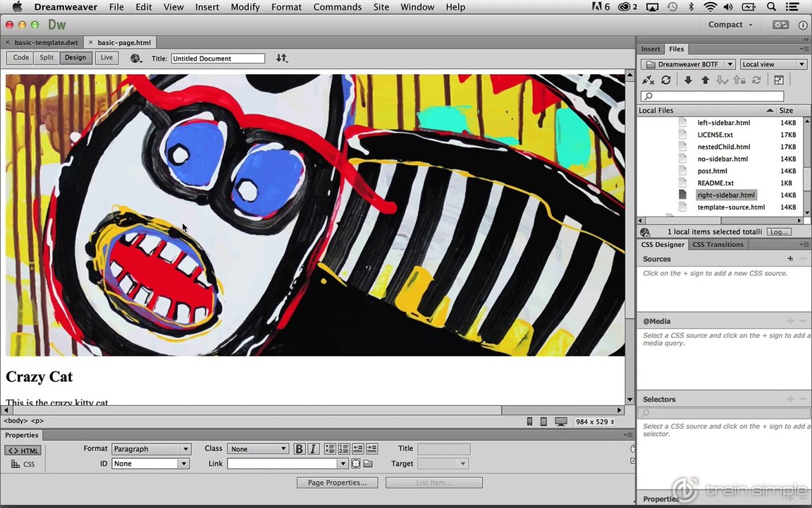Screen dimensions: 812x508
Task: Switch Properties inspector to CSS mode
Action: [x=23, y=464]
